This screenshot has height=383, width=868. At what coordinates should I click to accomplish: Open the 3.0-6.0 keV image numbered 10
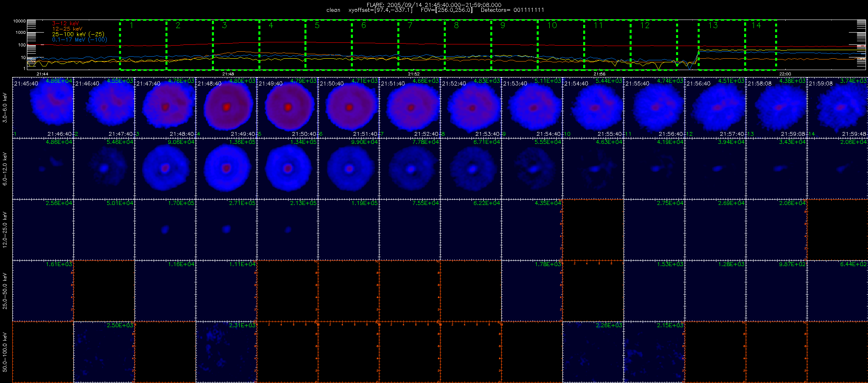click(593, 108)
